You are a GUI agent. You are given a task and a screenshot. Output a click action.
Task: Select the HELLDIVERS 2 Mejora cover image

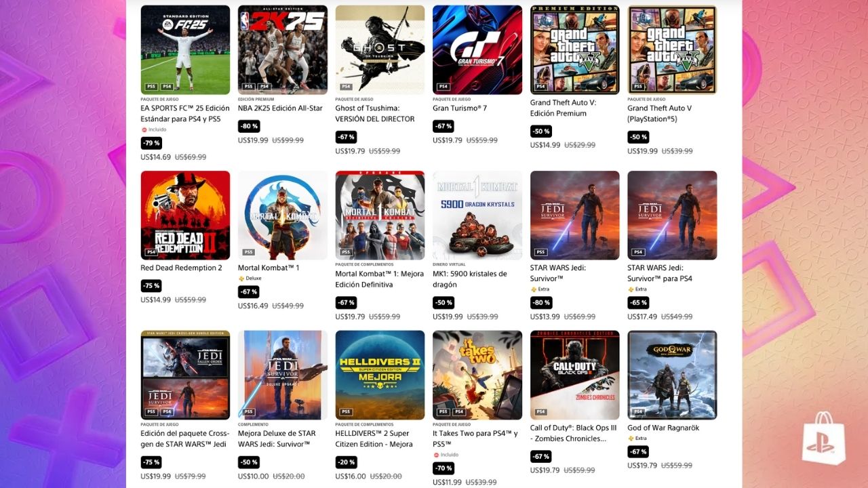380,375
